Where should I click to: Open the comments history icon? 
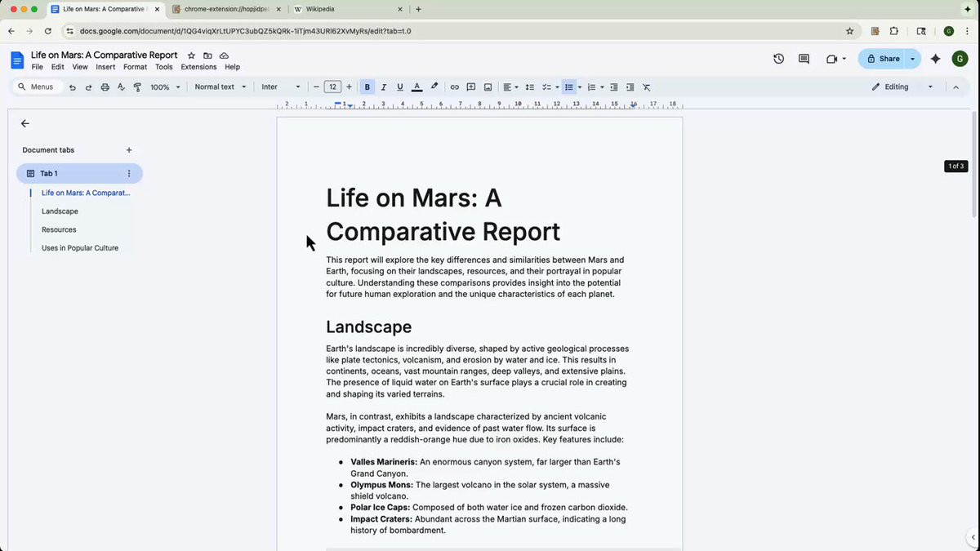[804, 59]
